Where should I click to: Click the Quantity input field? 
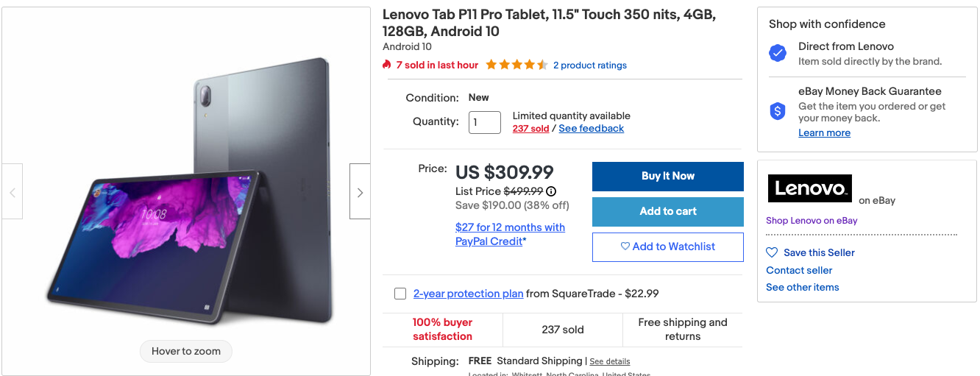click(484, 122)
